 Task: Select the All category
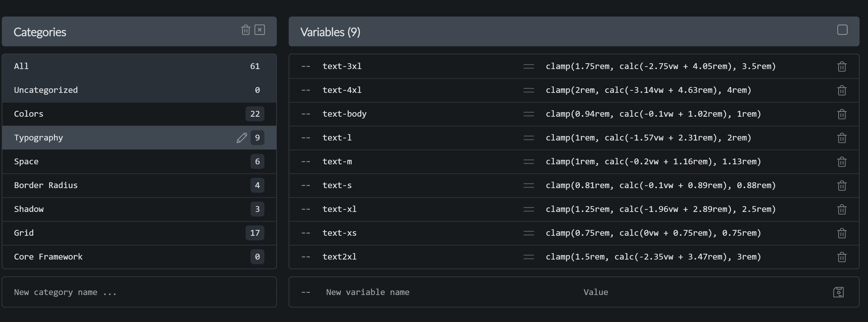[139, 66]
